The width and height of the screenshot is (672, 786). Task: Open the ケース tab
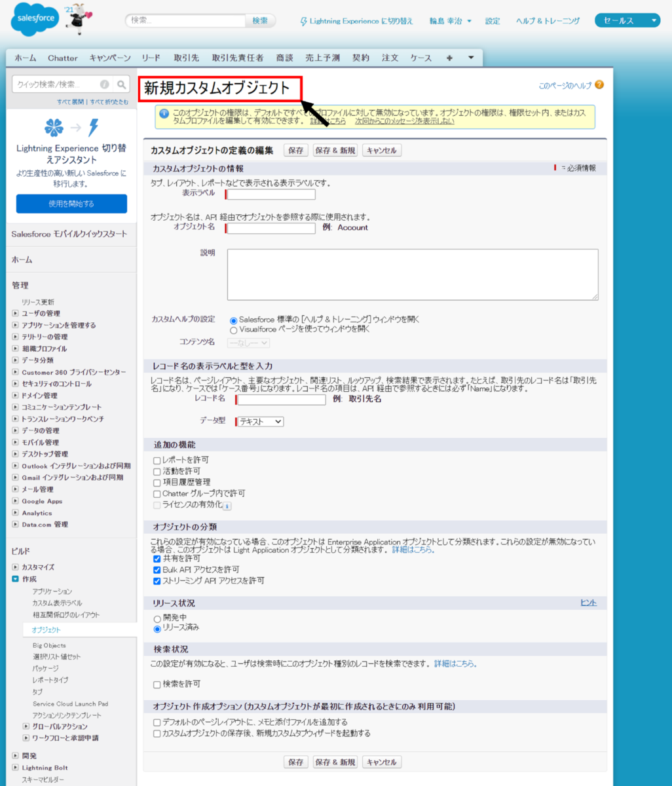pyautogui.click(x=421, y=58)
